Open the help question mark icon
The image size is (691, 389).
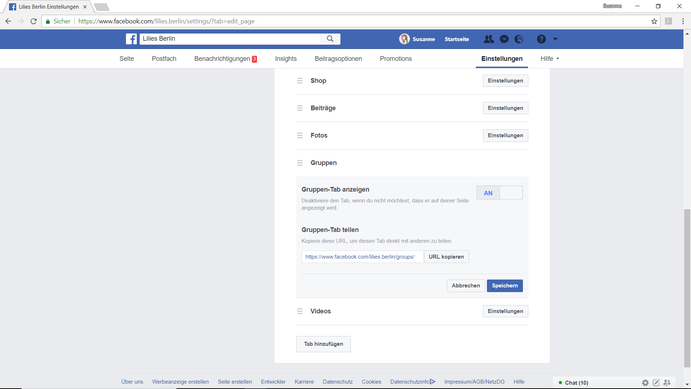[x=541, y=39]
